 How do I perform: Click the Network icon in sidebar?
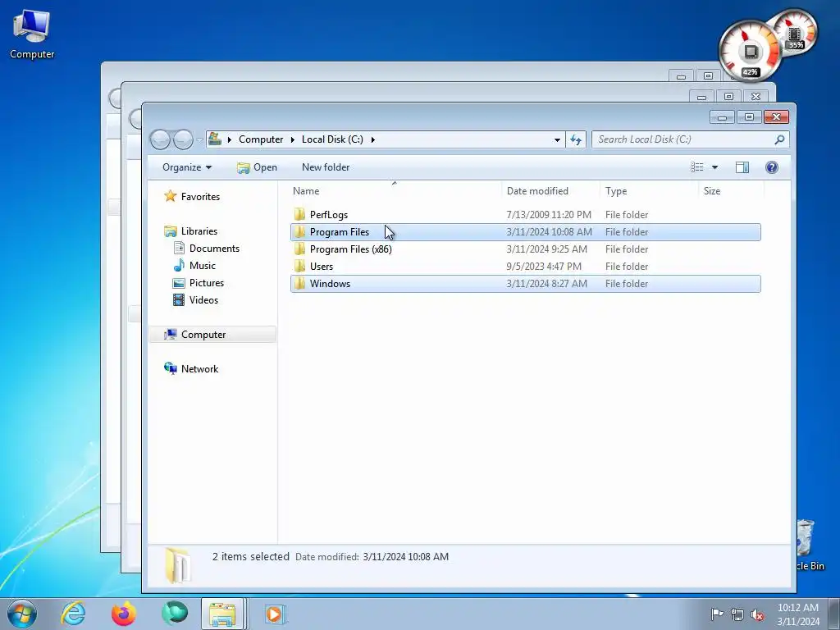pyautogui.click(x=171, y=368)
